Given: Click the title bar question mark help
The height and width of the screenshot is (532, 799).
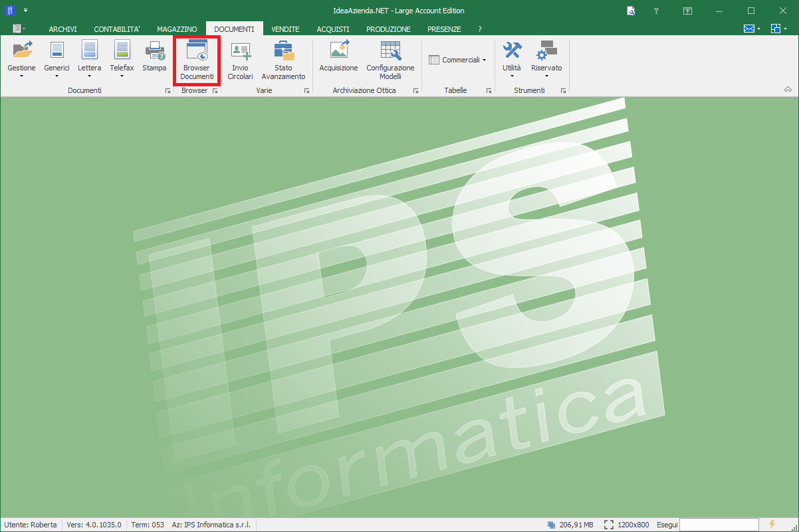Looking at the screenshot, I should pyautogui.click(x=656, y=11).
